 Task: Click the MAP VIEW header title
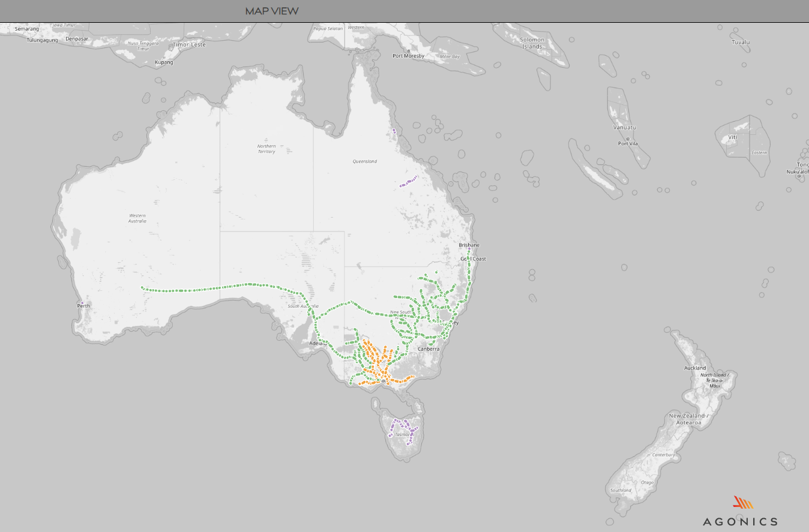272,11
